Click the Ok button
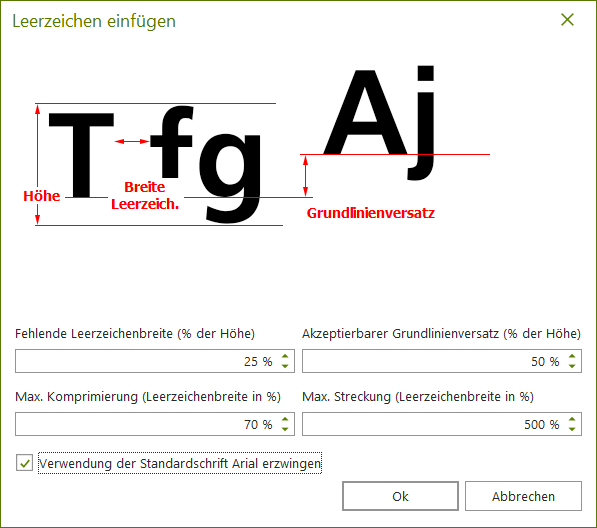Image resolution: width=597 pixels, height=528 pixels. point(400,496)
